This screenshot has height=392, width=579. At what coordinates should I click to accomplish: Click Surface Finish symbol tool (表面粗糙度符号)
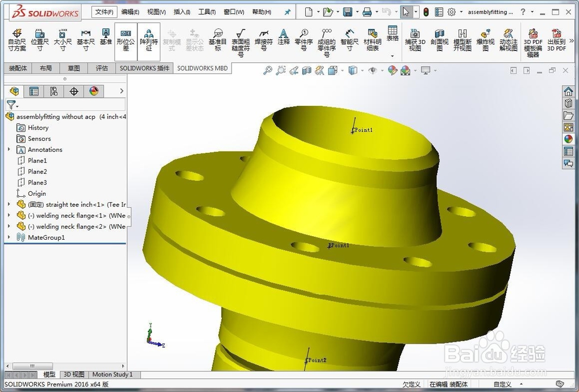241,43
